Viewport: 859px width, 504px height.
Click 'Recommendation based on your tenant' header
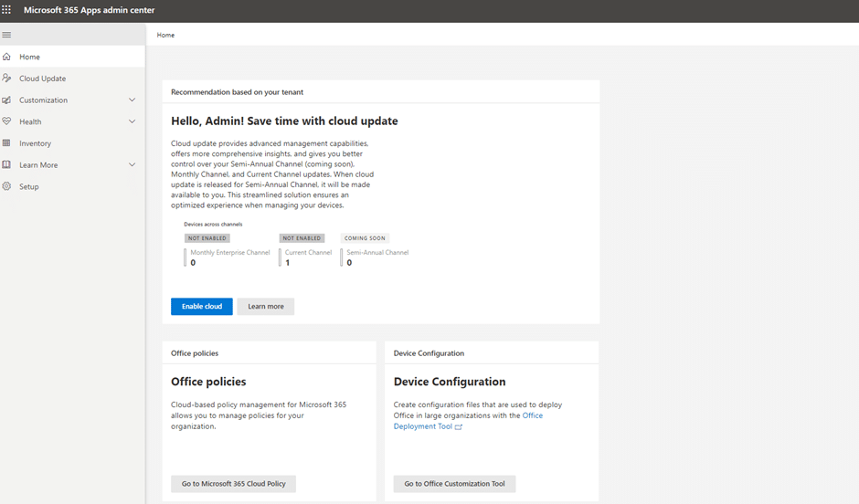238,92
